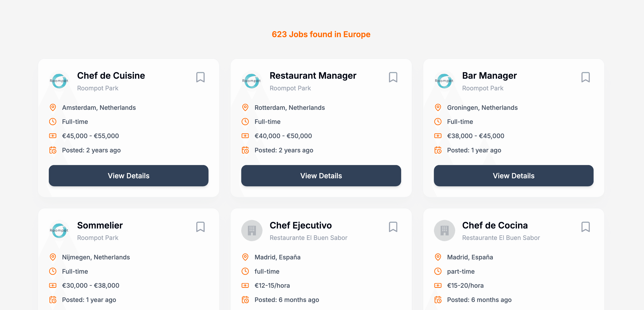Click the Restaurante El Buen Sabor company under Chef de Cocina

click(x=501, y=238)
